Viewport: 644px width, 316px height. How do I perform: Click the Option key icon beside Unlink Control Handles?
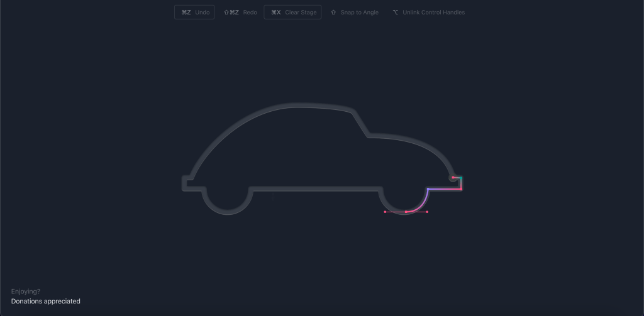pyautogui.click(x=396, y=13)
